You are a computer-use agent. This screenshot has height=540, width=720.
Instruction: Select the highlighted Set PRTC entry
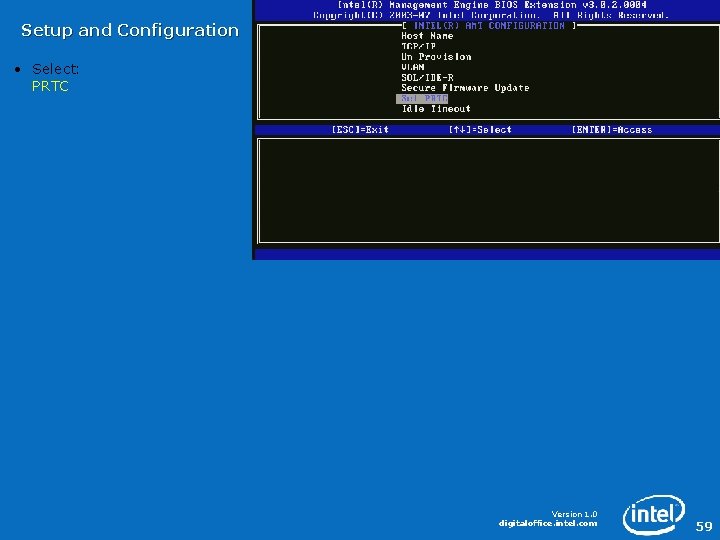tap(422, 99)
